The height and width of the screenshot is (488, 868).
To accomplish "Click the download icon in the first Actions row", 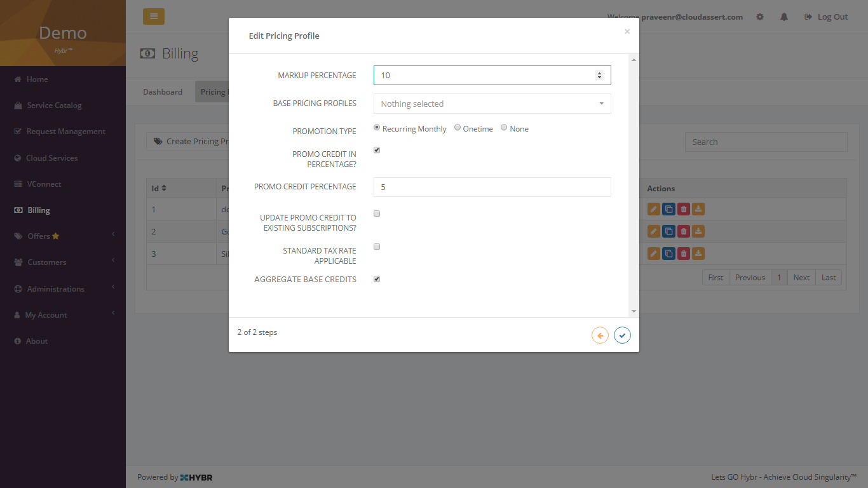I will tap(698, 208).
